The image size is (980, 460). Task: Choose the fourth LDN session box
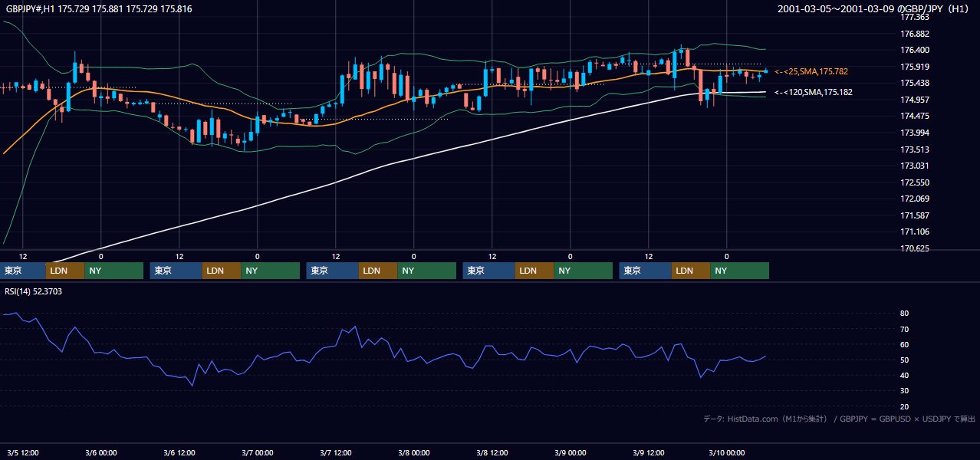(534, 271)
